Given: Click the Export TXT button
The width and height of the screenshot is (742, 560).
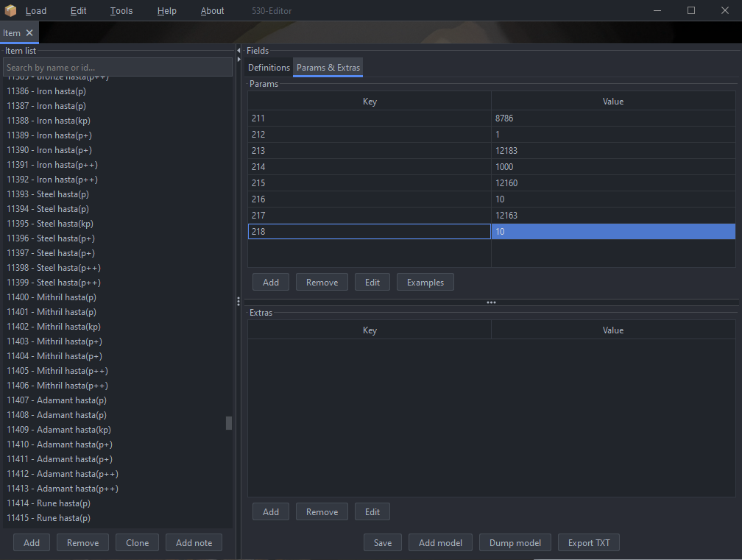Looking at the screenshot, I should click(589, 543).
